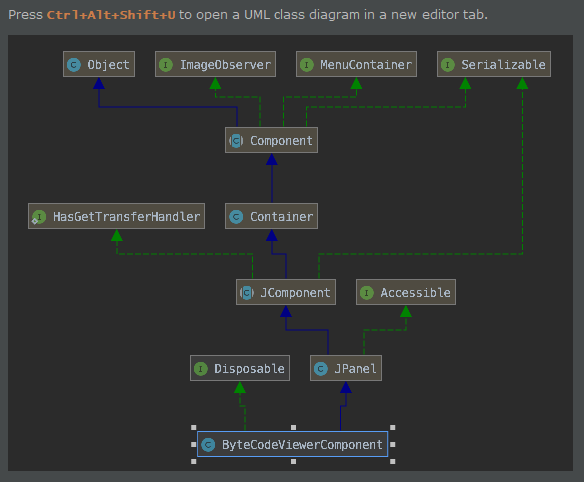Click the JComponent abstract class node
Screen dimensions: 584x482
tap(286, 292)
